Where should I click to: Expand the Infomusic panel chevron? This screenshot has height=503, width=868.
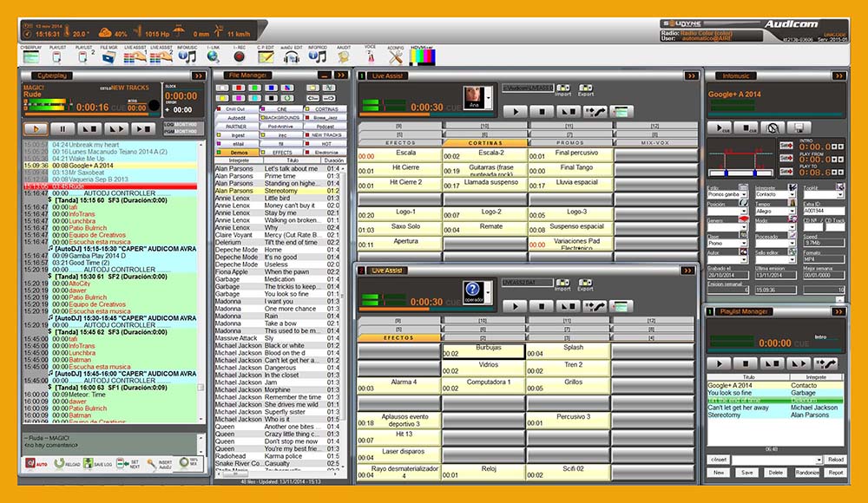click(x=839, y=75)
